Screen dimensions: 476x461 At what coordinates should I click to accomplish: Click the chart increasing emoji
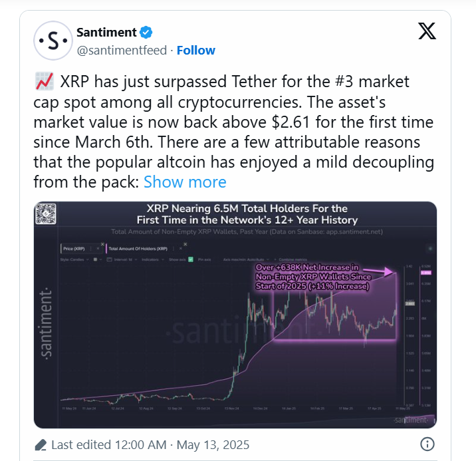pyautogui.click(x=45, y=81)
